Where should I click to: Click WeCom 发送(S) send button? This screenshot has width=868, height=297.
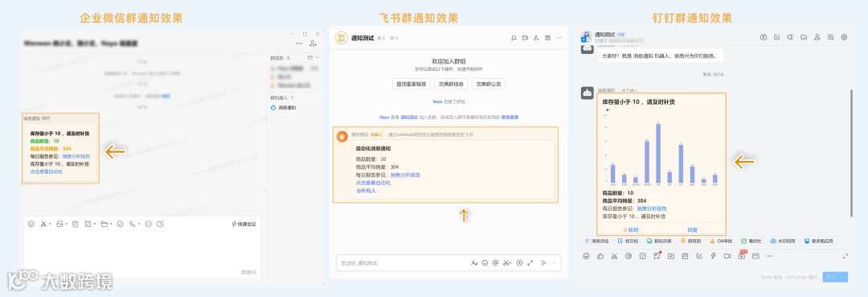(x=248, y=271)
